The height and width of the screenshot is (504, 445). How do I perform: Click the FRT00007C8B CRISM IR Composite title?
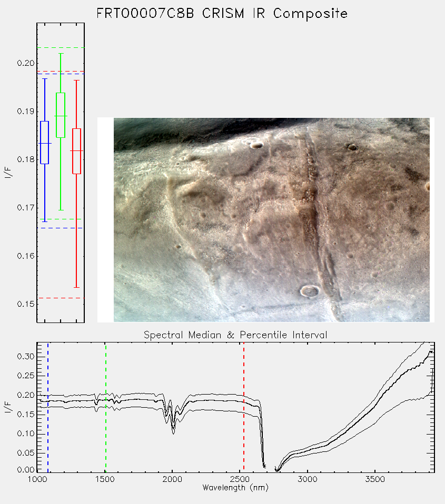[222, 14]
